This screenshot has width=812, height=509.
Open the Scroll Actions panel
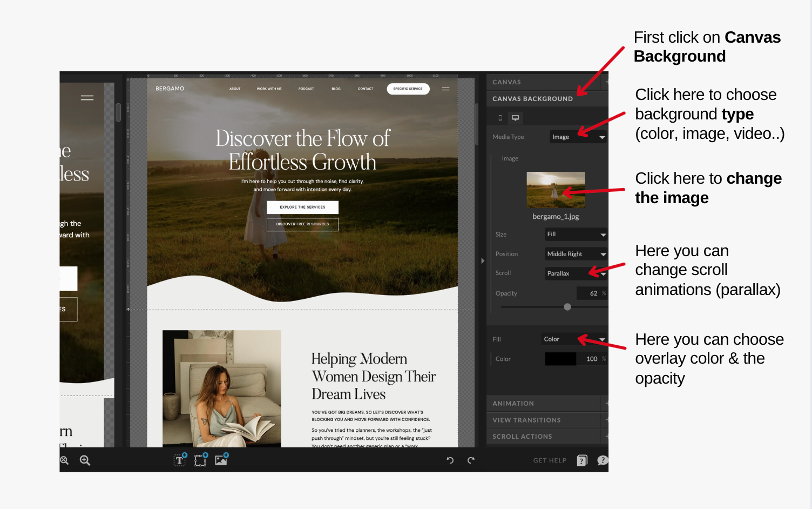[547, 436]
